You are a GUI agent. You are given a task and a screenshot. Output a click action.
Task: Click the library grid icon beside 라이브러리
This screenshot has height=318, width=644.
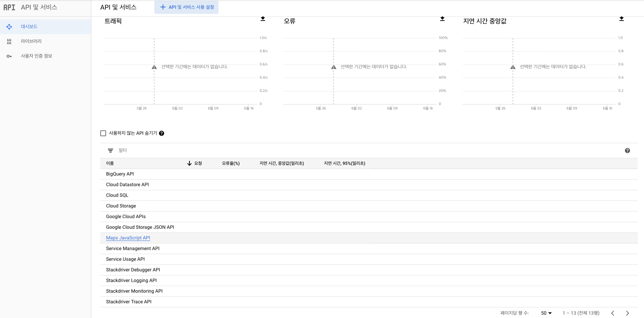[x=9, y=41]
